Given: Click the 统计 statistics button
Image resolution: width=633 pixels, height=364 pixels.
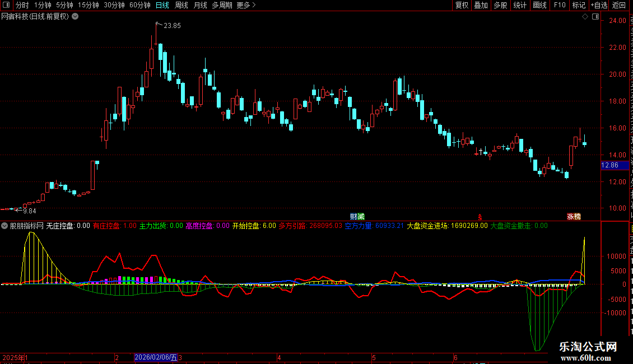Looking at the screenshot, I should pos(520,5).
